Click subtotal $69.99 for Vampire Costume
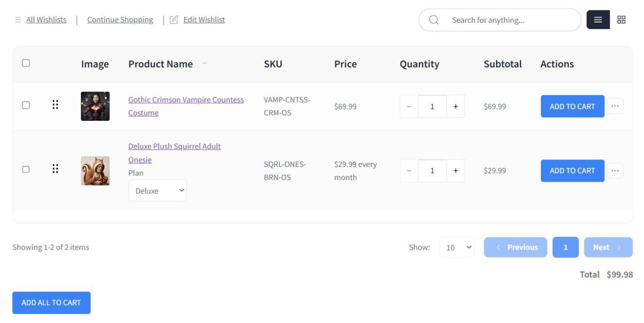Viewport: 644px width, 323px height. coord(495,107)
